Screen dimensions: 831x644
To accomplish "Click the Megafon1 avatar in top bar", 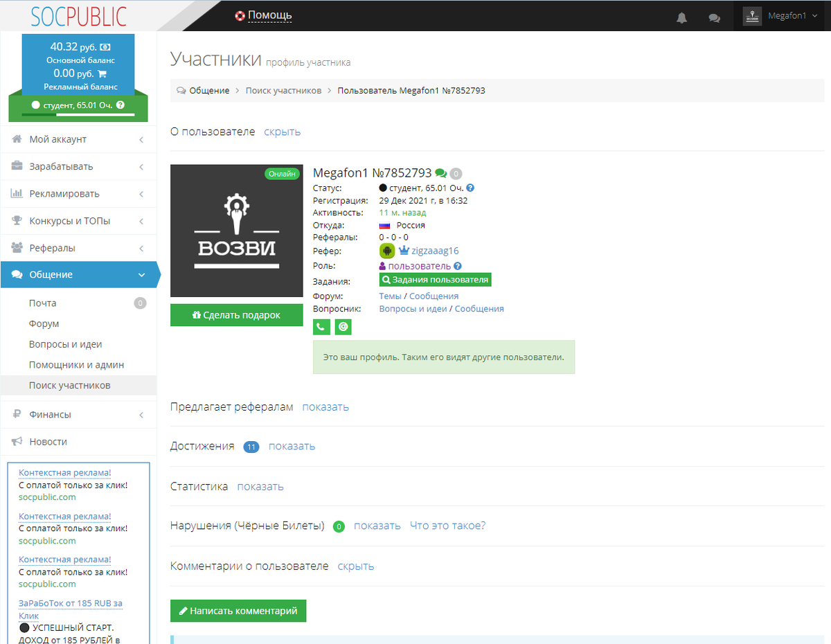I will 752,16.
